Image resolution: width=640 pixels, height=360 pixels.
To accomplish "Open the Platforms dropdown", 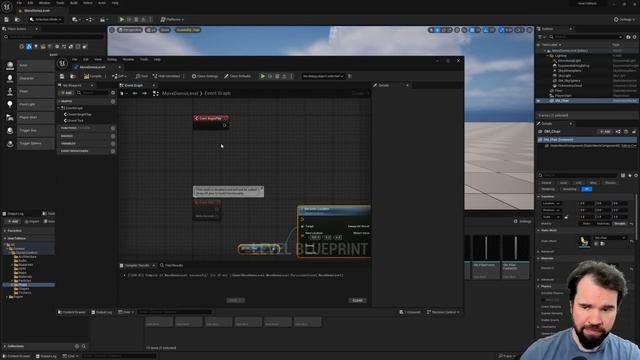I will click(x=172, y=19).
